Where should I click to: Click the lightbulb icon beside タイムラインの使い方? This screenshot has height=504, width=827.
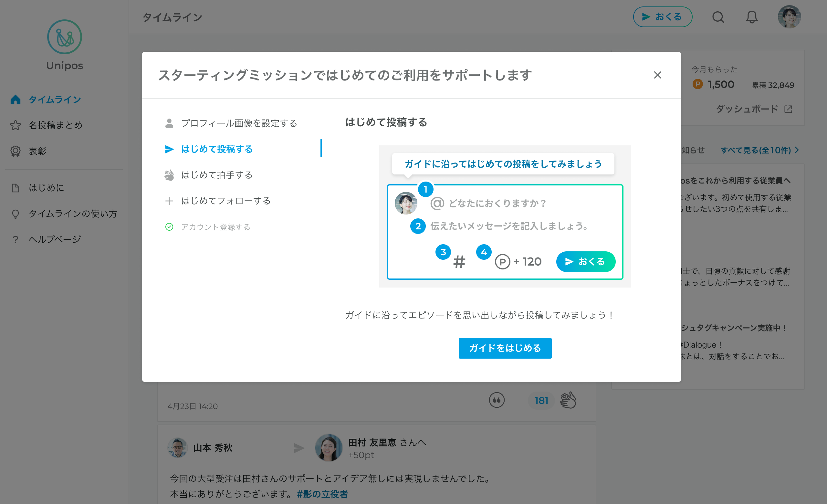[x=16, y=214]
